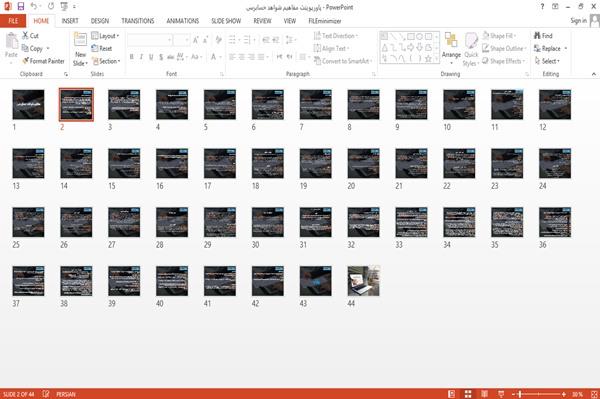This screenshot has height=399, width=600.
Task: Expand Text Direction dropdown
Action: 336,36
